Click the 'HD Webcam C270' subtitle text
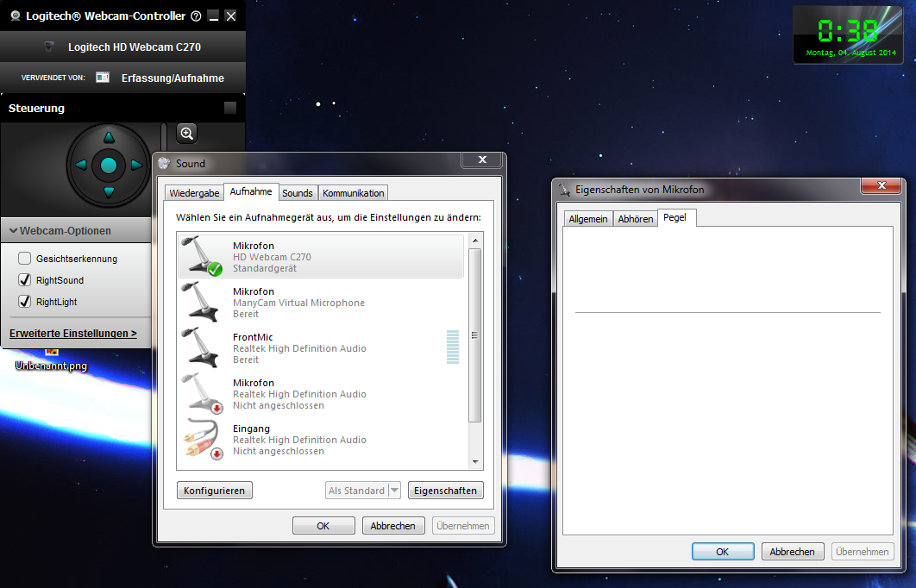916x588 pixels. pyautogui.click(x=272, y=257)
